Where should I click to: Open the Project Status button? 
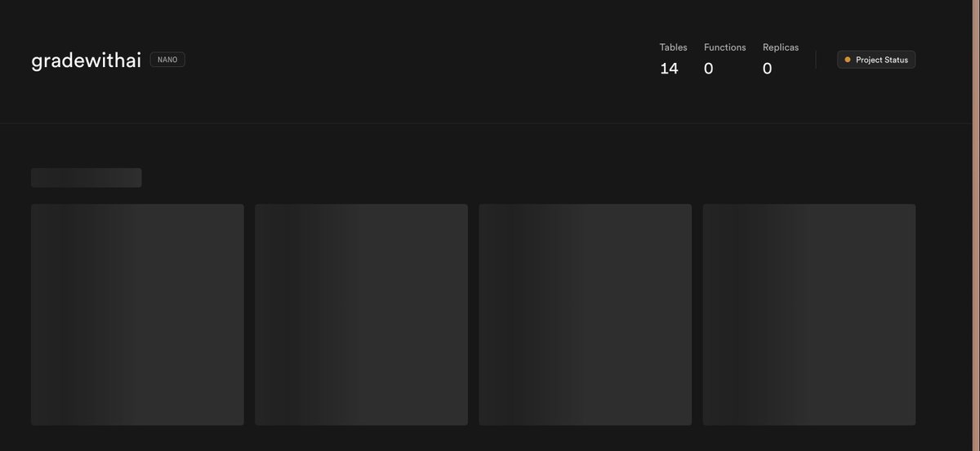(x=875, y=60)
